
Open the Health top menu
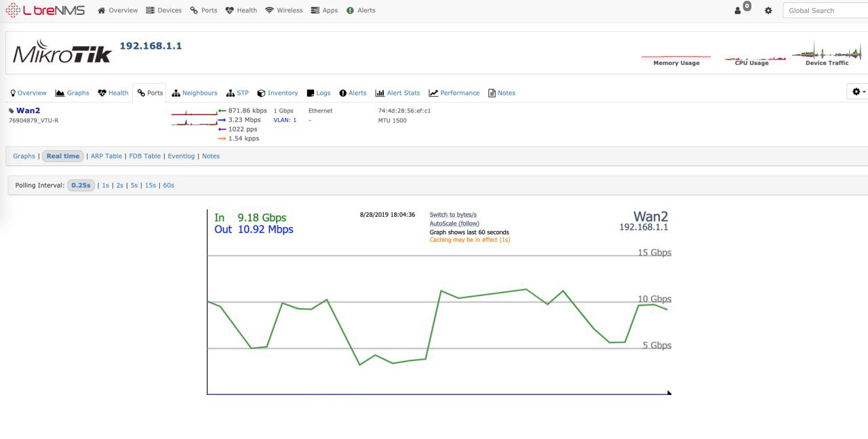(x=241, y=10)
